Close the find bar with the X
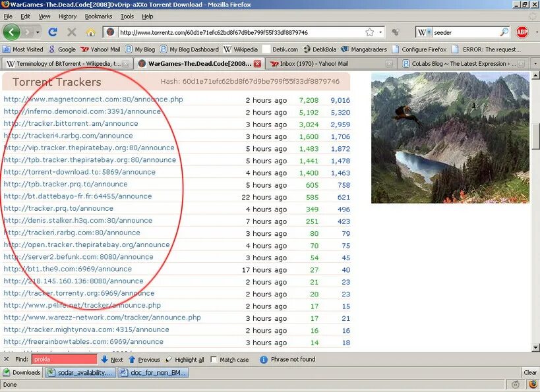 click(x=6, y=359)
